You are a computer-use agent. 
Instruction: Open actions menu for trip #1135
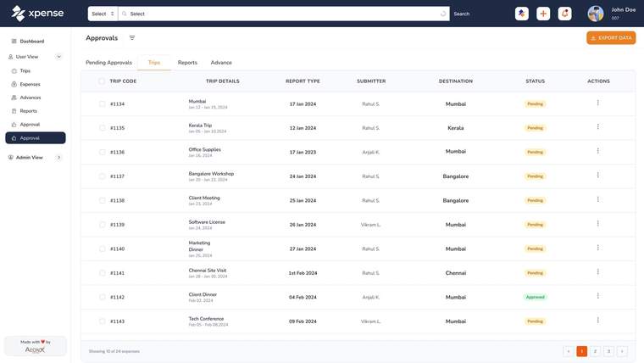pos(597,126)
